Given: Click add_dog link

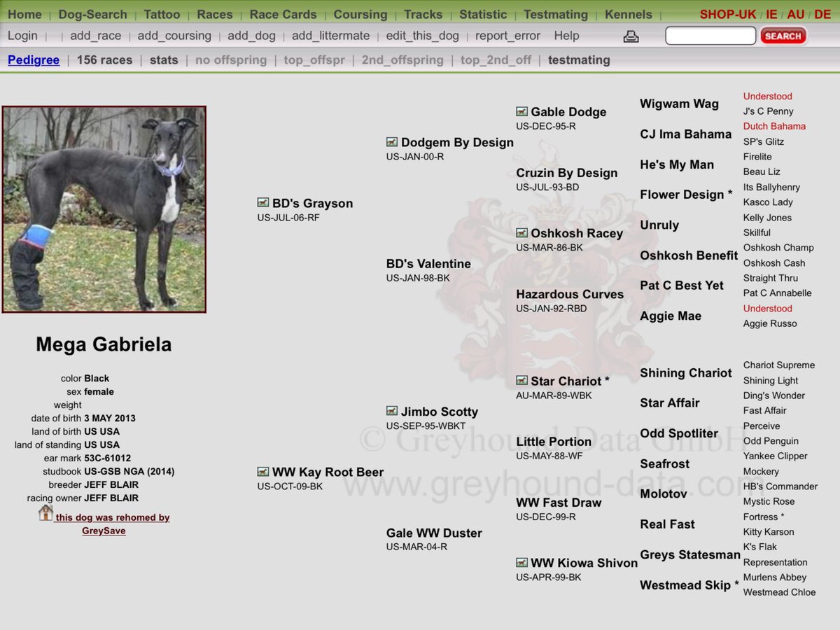Looking at the screenshot, I should pos(251,36).
